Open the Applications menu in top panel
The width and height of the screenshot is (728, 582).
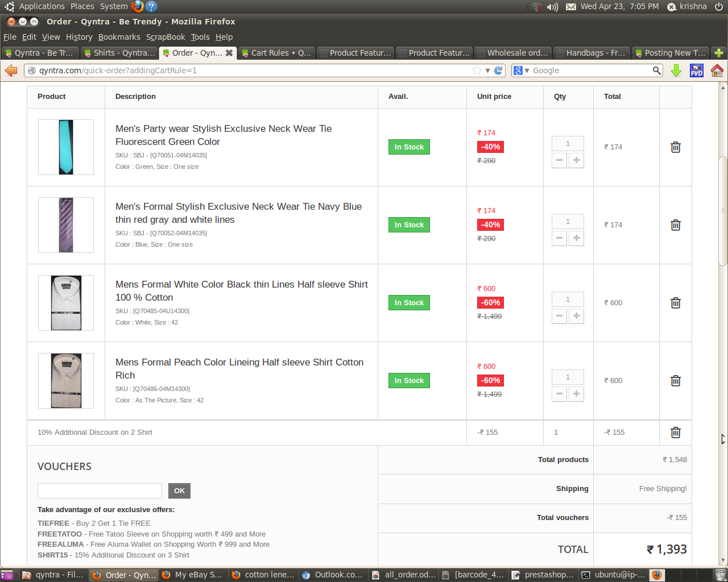coord(42,6)
